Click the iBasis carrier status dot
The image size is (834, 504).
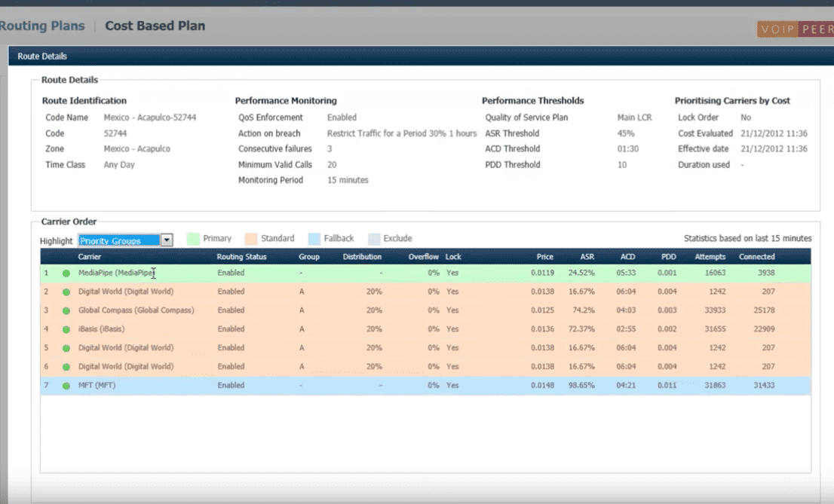click(x=66, y=329)
